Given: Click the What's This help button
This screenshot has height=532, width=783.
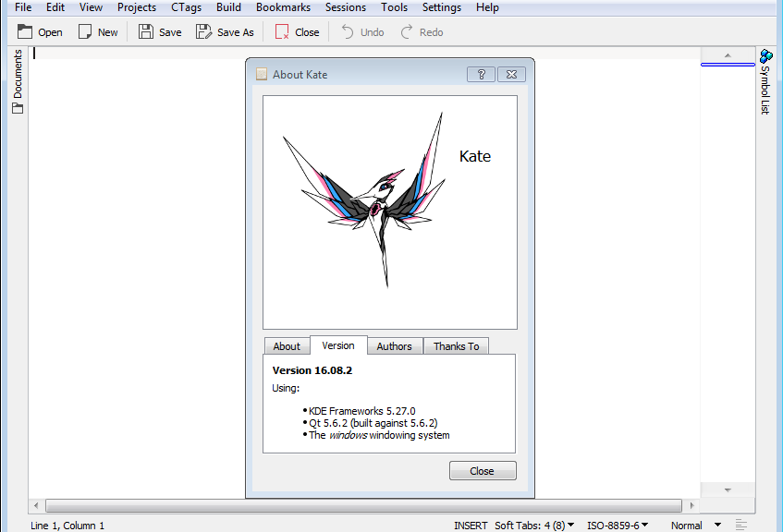Looking at the screenshot, I should [481, 75].
